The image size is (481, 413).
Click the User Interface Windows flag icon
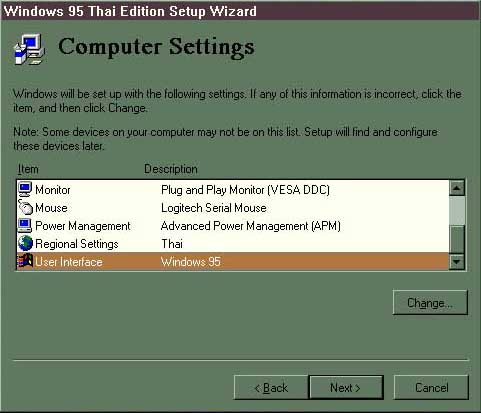pyautogui.click(x=25, y=261)
